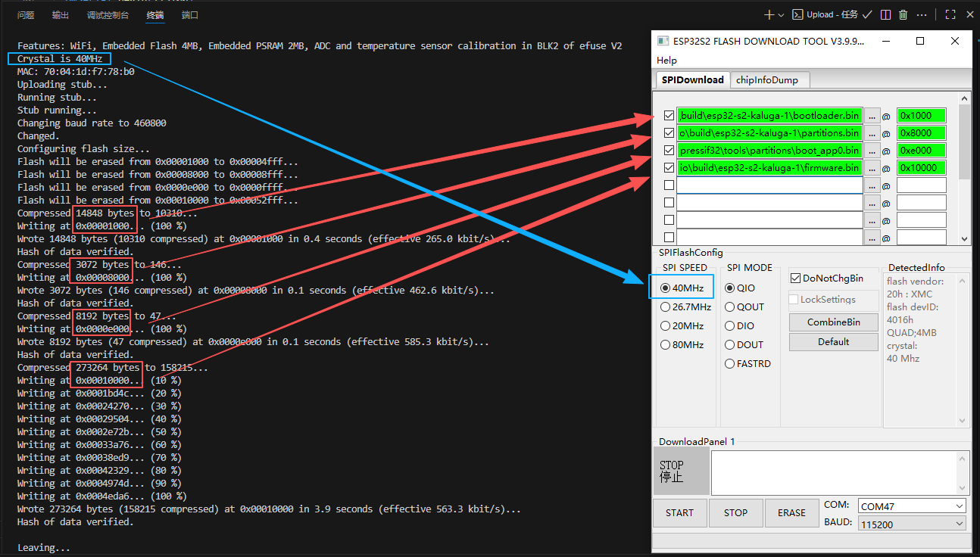Open the terminal panel more actions menu
This screenshot has width=980, height=557.
point(922,14)
